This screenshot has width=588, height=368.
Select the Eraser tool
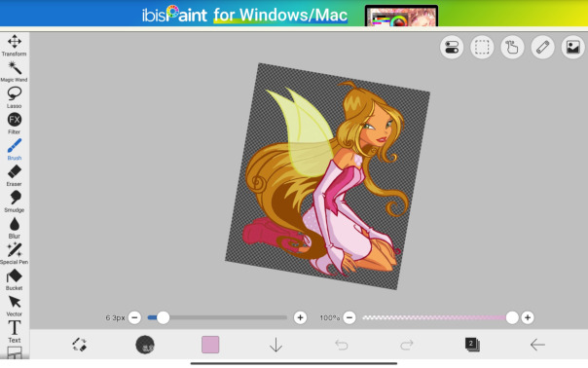click(x=15, y=175)
